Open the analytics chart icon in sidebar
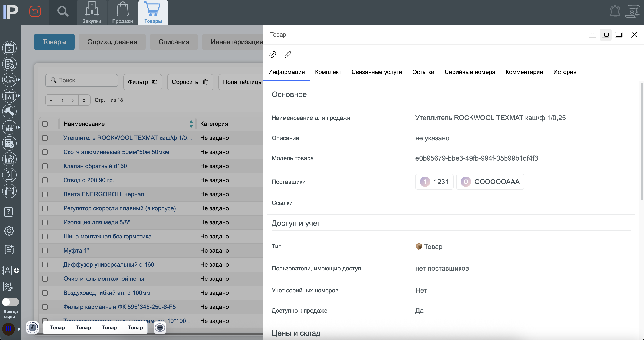 (x=9, y=159)
